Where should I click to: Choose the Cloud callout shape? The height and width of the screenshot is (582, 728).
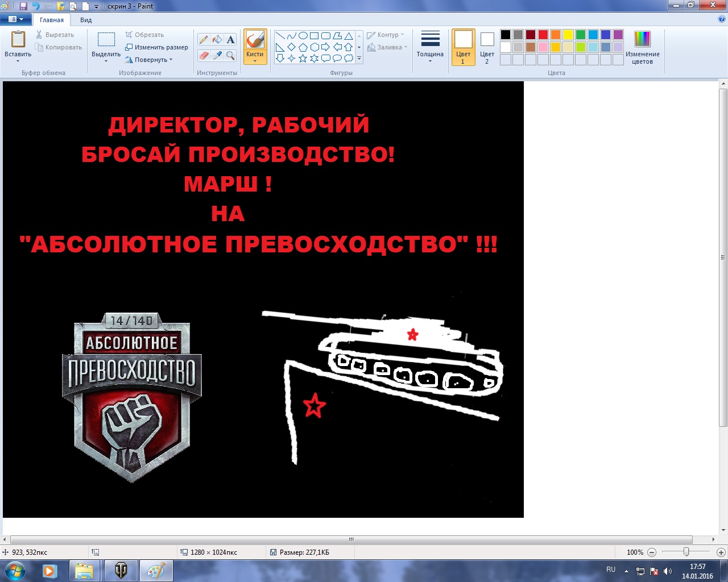[348, 58]
